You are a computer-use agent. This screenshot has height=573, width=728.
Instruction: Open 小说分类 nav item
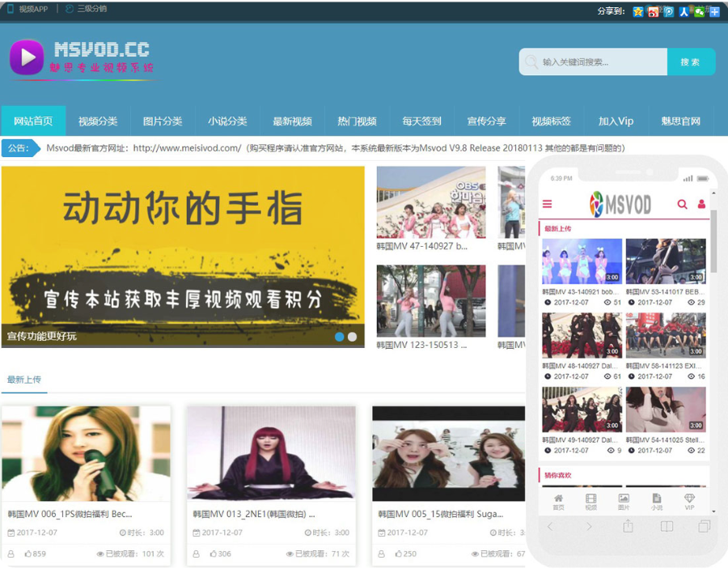pos(227,121)
